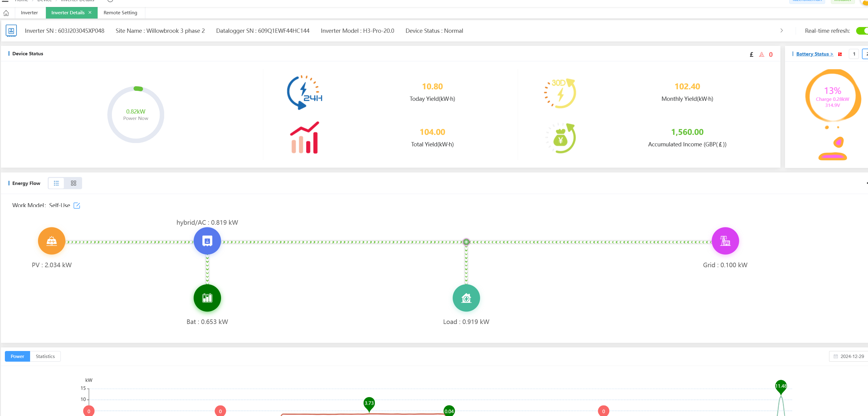The width and height of the screenshot is (868, 416).
Task: Toggle the Real-time refresh switch
Action: (863, 31)
